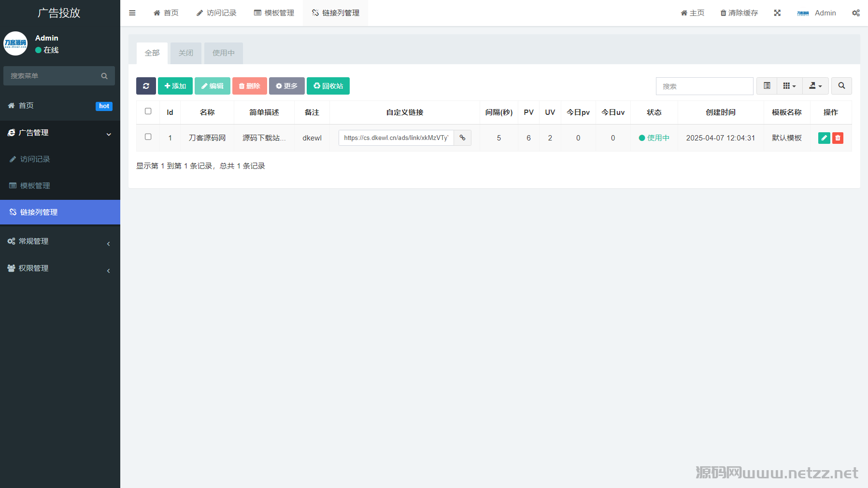
Task: Open 首页 in the sidebar
Action: pos(60,106)
